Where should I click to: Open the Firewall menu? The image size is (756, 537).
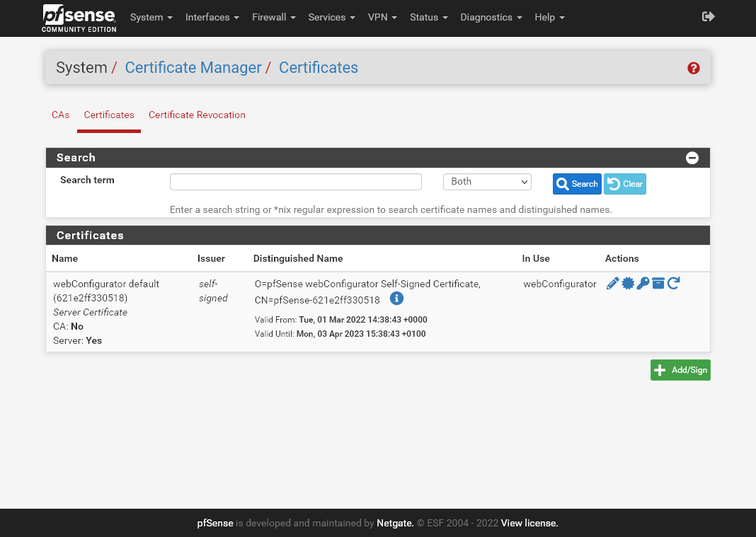[x=273, y=17]
